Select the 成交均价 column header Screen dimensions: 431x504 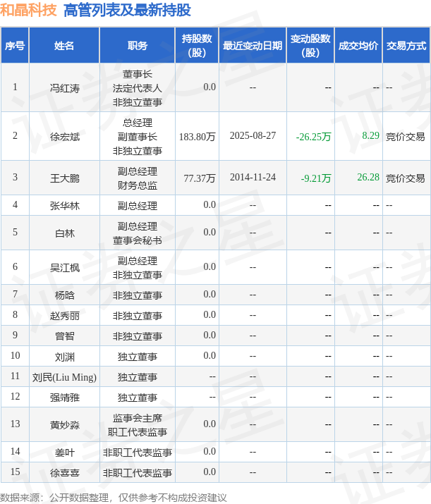coord(358,46)
